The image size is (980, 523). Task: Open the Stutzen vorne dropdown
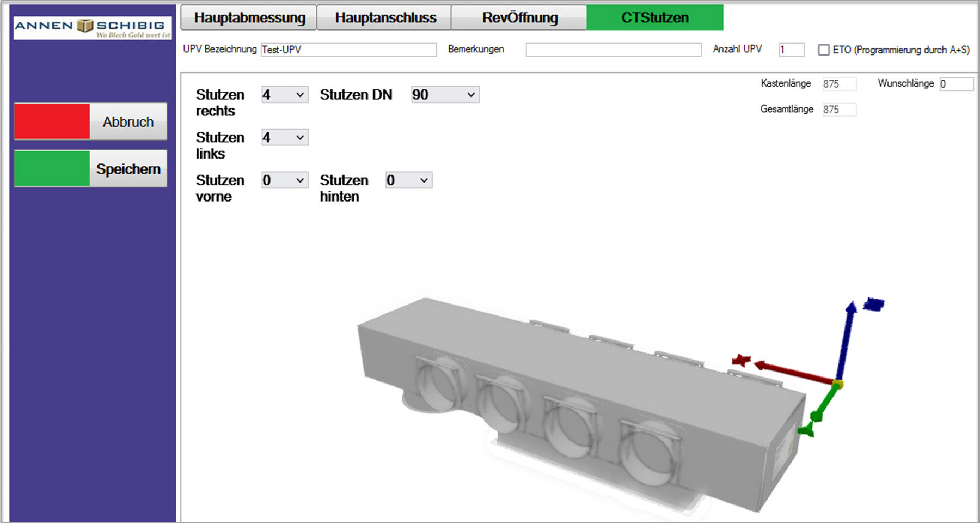click(285, 180)
